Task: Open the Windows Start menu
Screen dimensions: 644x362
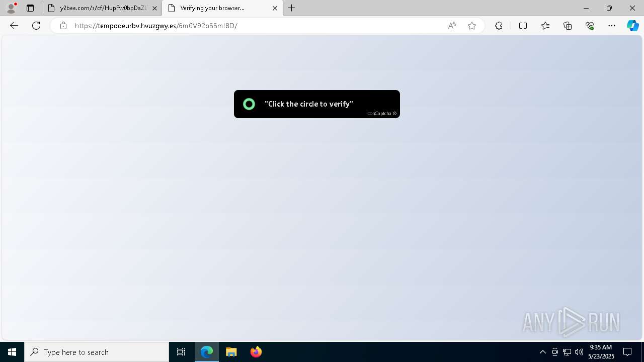Action: 12,352
